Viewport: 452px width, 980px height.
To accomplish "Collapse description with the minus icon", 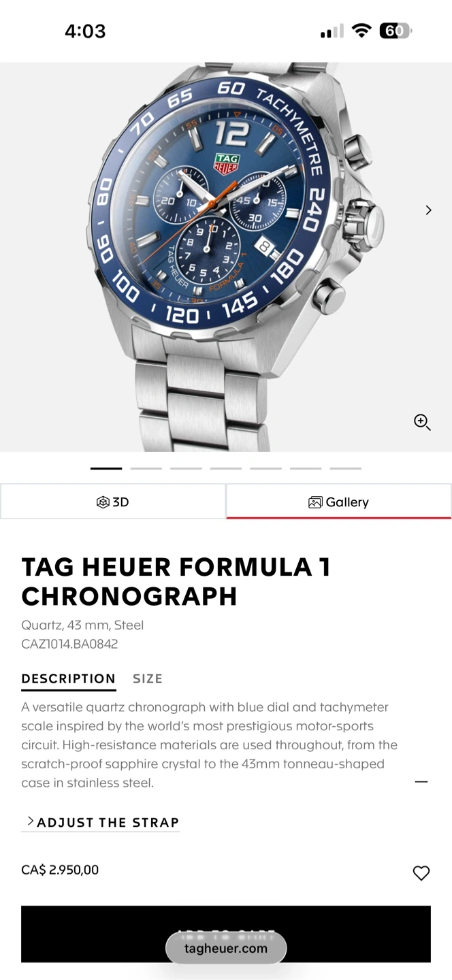I will [x=421, y=782].
